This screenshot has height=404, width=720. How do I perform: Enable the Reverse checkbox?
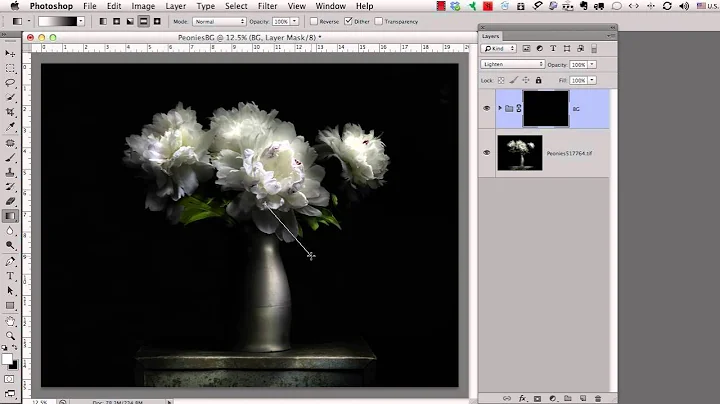click(314, 21)
